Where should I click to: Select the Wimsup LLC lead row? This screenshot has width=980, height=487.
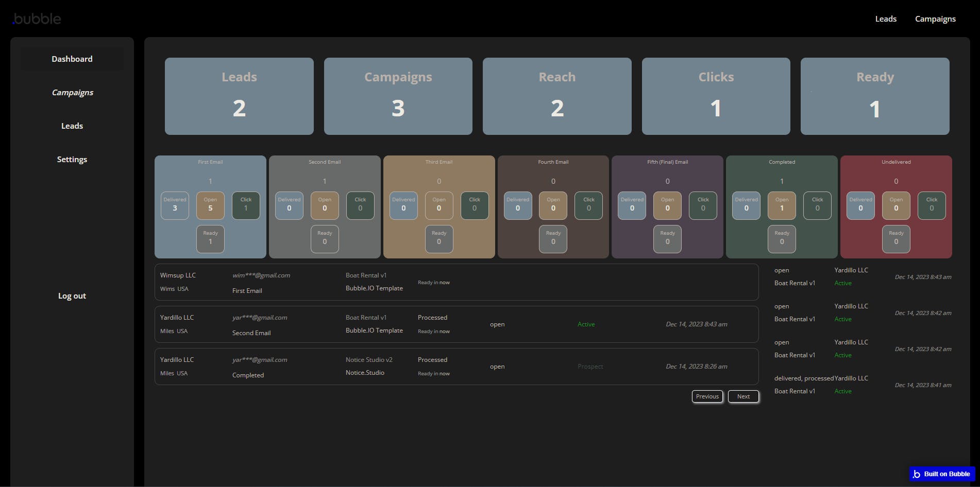[x=456, y=282]
